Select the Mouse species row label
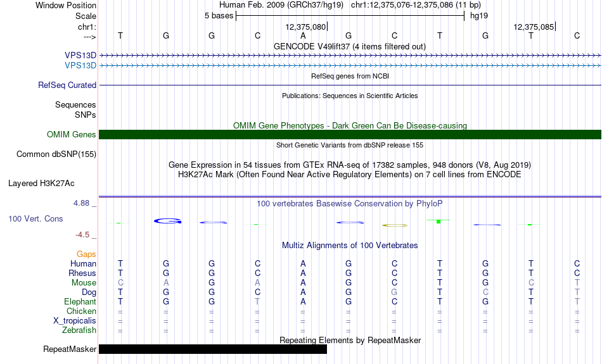Screen dimensions: 602x364 [x=84, y=283]
